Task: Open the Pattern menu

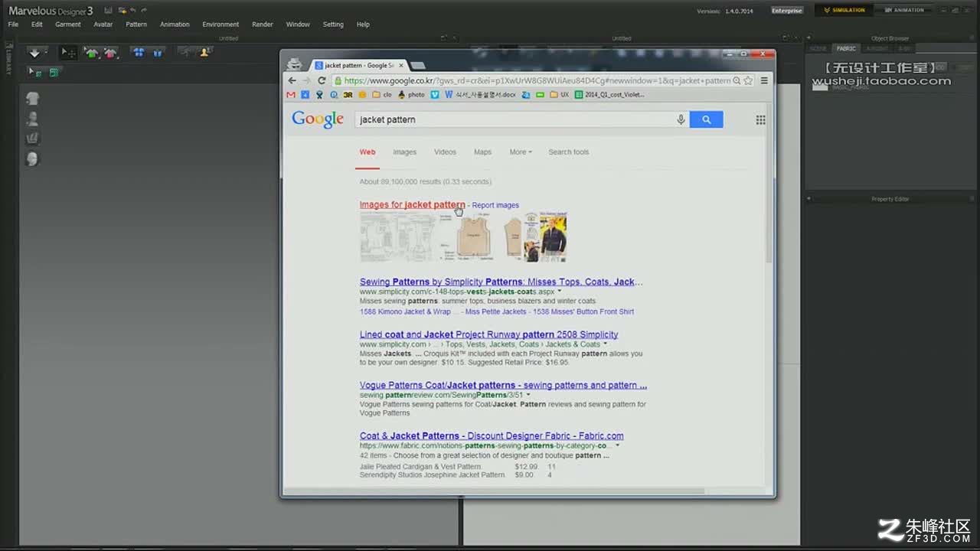Action: (x=136, y=24)
